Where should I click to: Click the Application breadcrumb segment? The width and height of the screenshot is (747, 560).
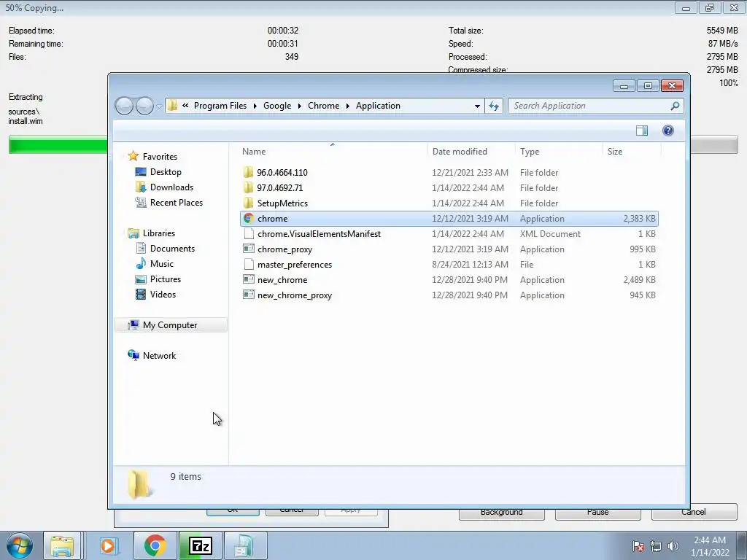tap(378, 106)
